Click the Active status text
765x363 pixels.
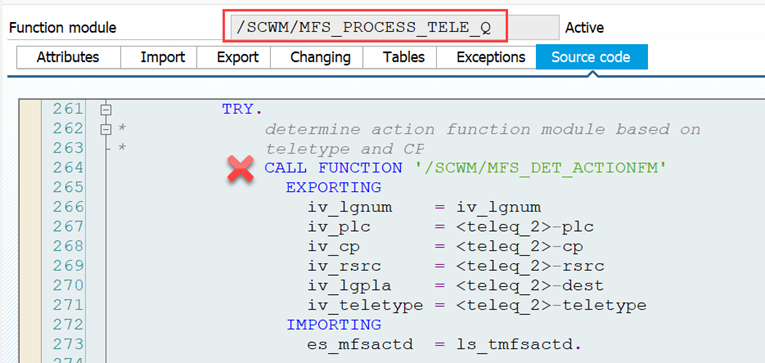584,28
